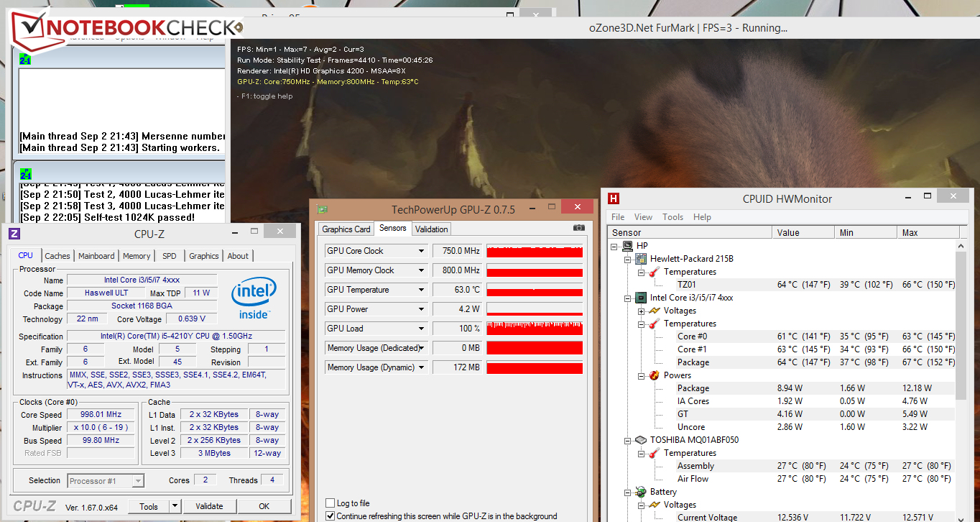The width and height of the screenshot is (980, 522).
Task: Collapse the Battery node in HWMonitor
Action: point(628,492)
